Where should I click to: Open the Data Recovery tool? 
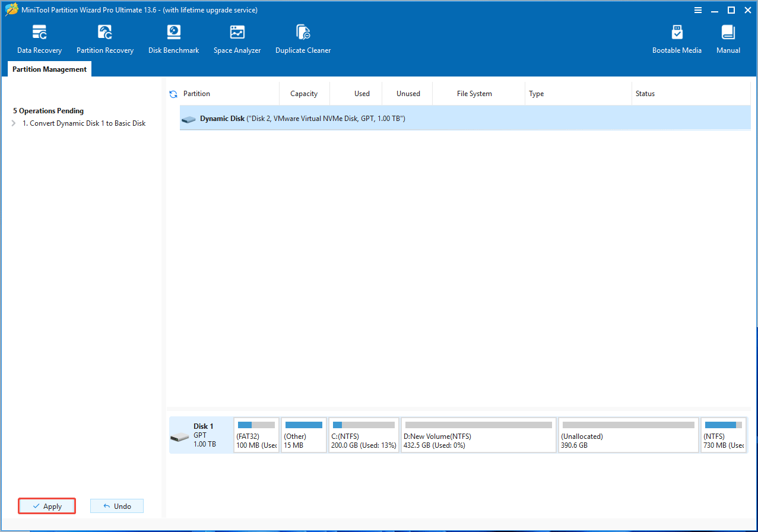39,39
